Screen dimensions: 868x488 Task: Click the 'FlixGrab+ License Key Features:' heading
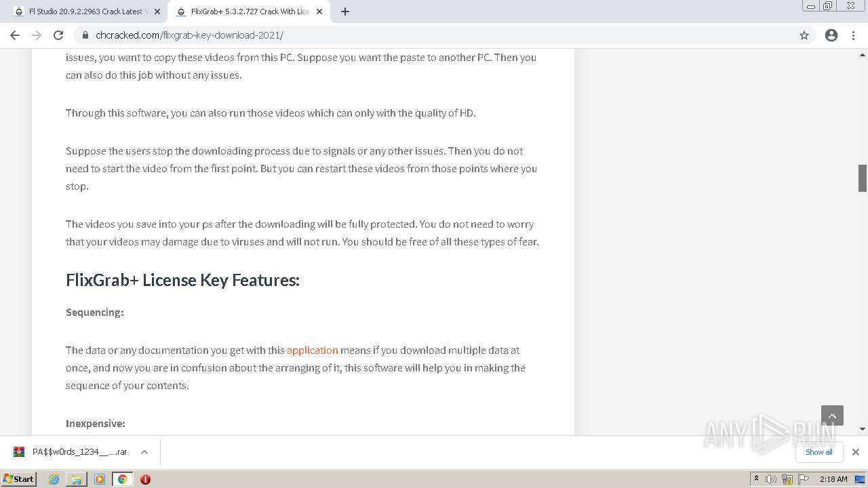tap(182, 280)
